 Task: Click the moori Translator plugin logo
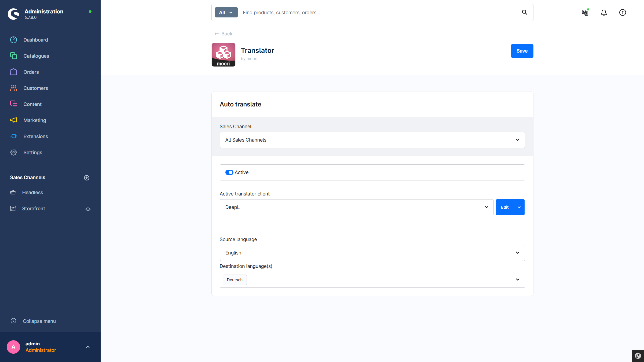223,55
